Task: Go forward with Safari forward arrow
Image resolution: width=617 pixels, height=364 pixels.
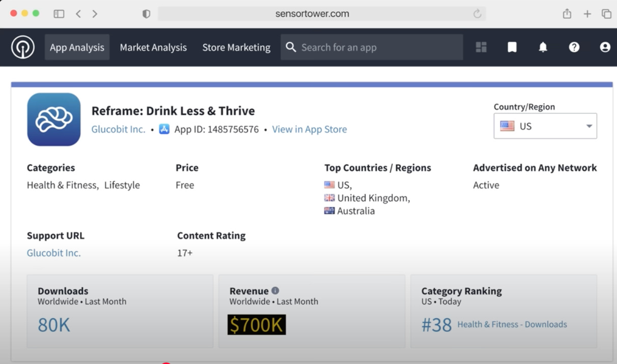Action: coord(95,14)
